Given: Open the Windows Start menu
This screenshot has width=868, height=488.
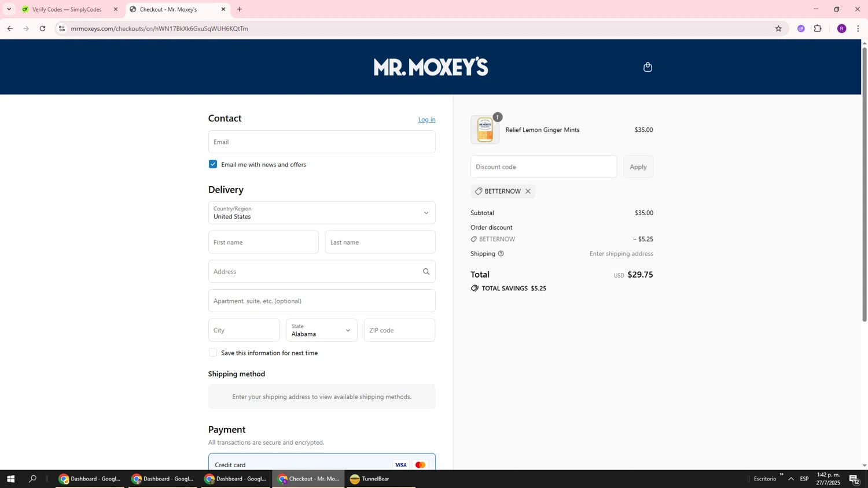Looking at the screenshot, I should click(10, 479).
